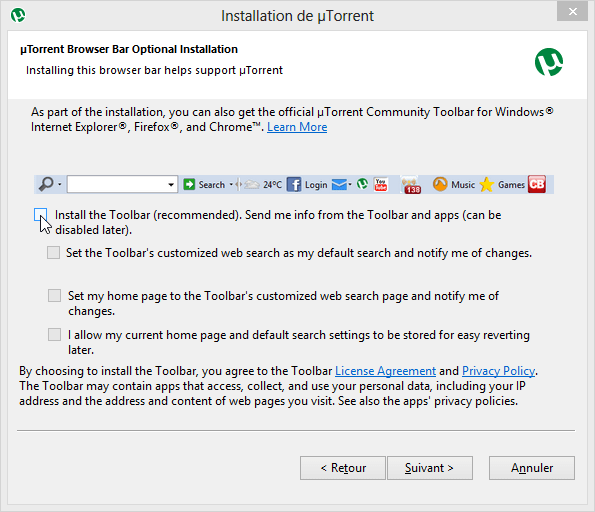This screenshot has width=595, height=512.
Task: Click the Music label in the toolbar preview
Action: pyautogui.click(x=463, y=185)
